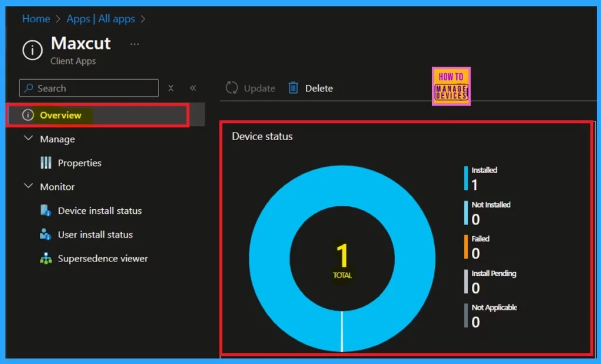Screen dimensions: 601x364
Task: Clear the search with the X icon
Action: point(171,88)
